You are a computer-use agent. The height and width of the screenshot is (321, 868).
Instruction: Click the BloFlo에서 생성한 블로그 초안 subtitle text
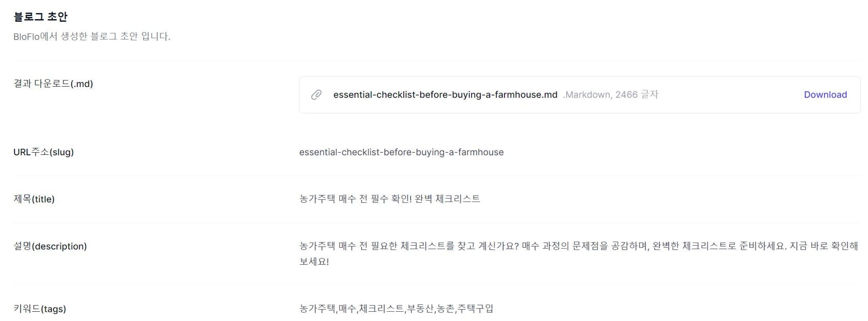pyautogui.click(x=91, y=36)
